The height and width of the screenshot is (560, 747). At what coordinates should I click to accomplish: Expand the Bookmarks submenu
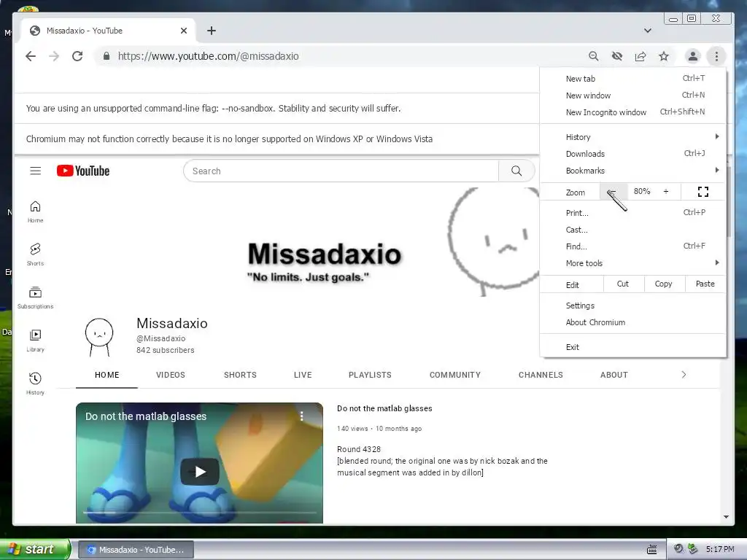633,171
